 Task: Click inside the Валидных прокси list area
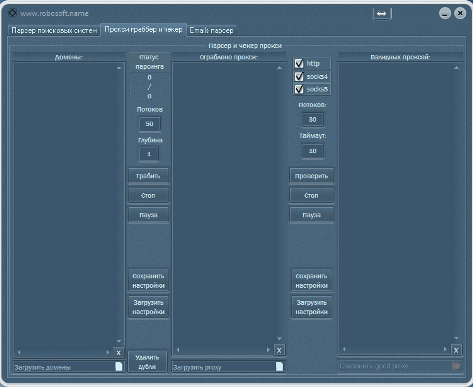click(395, 203)
